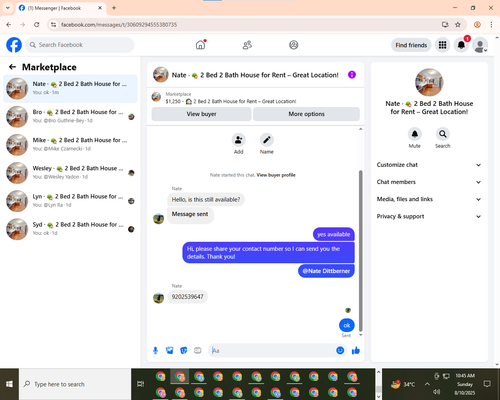The image size is (500, 400).
Task: Open the Lyn conversation in Marketplace list
Action: (70, 201)
